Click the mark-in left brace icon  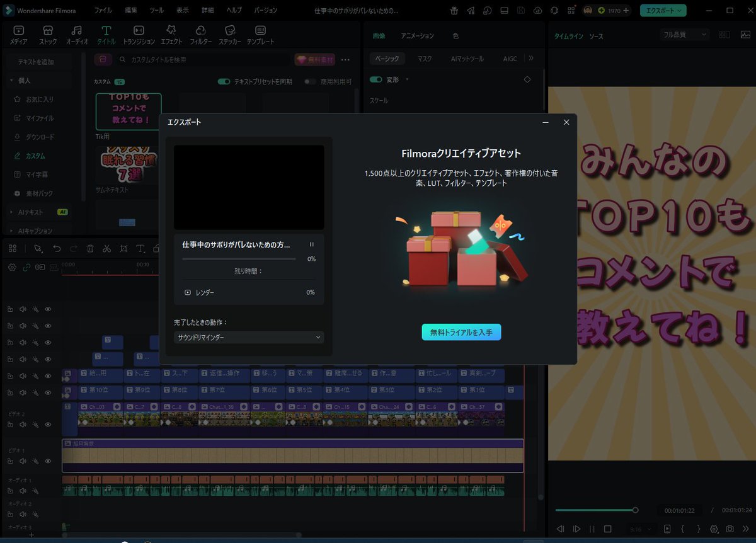[682, 529]
